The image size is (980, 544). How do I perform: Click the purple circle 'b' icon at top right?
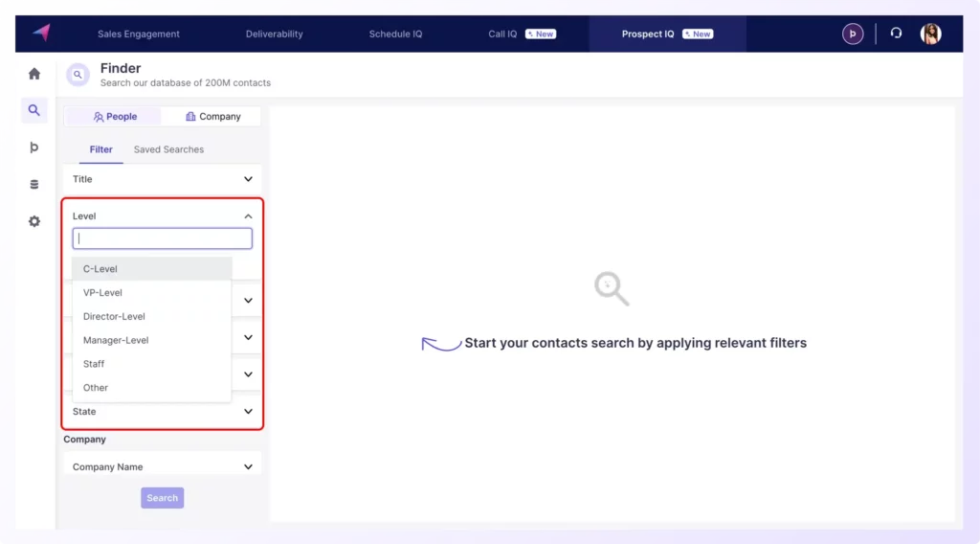tap(853, 34)
